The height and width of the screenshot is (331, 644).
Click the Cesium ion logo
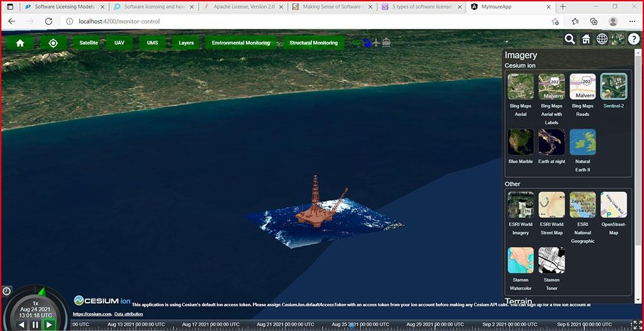tap(103, 301)
